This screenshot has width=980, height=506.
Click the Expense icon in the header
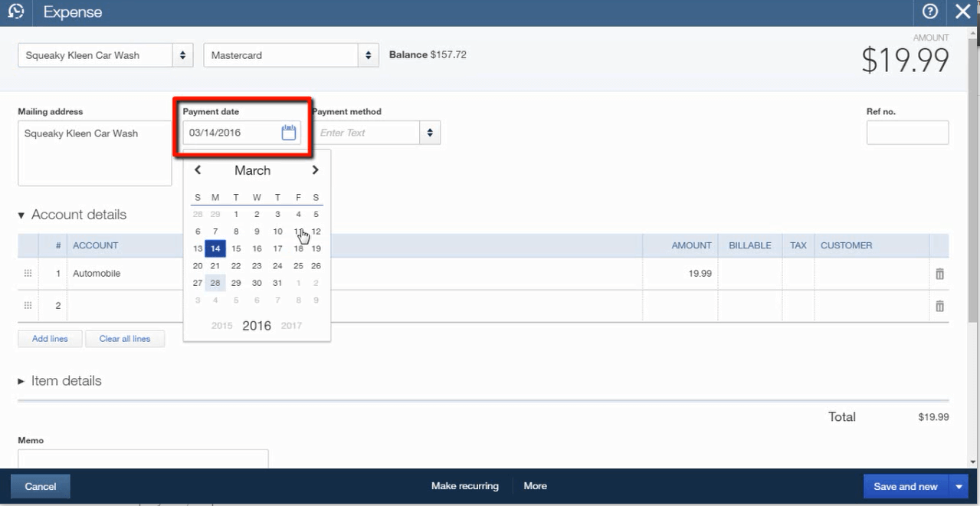(15, 11)
